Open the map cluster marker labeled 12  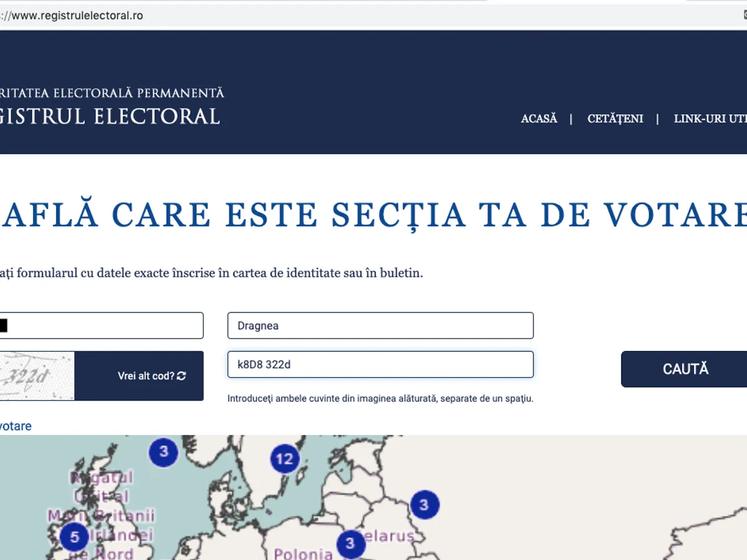click(x=284, y=459)
